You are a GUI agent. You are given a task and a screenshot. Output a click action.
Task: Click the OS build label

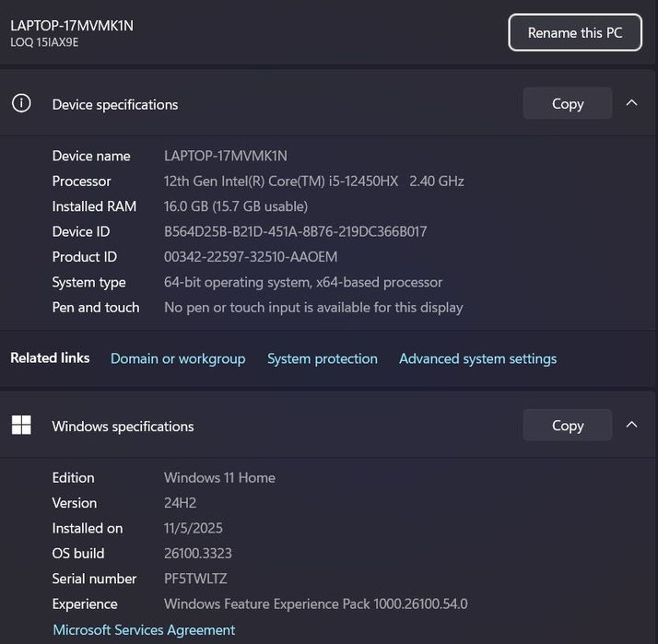(78, 554)
